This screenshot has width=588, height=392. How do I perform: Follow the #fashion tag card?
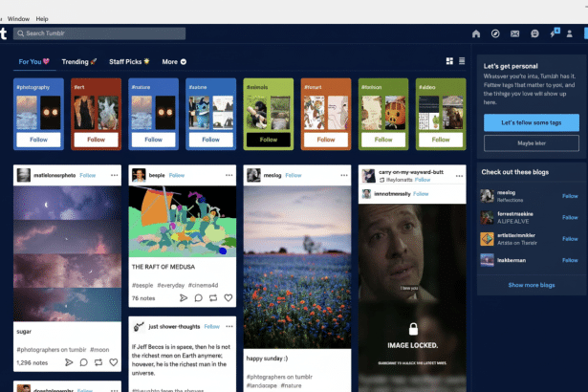(x=383, y=140)
